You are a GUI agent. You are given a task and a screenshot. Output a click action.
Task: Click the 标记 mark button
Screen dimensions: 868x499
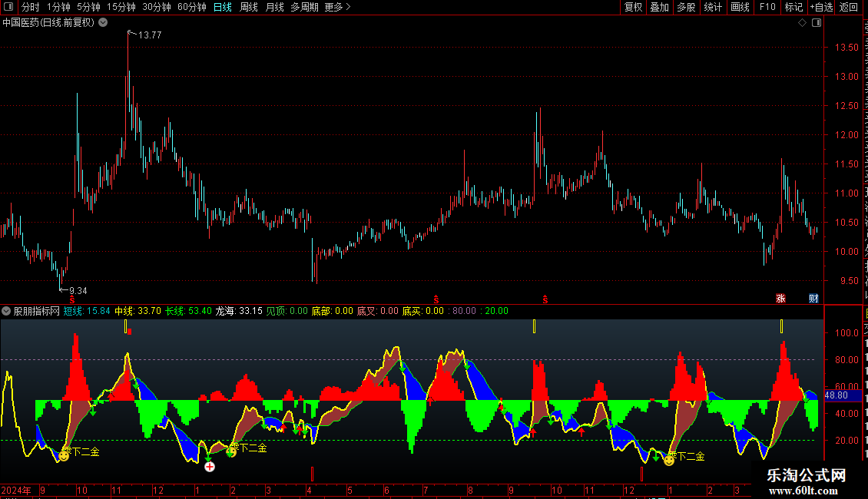[x=793, y=7]
